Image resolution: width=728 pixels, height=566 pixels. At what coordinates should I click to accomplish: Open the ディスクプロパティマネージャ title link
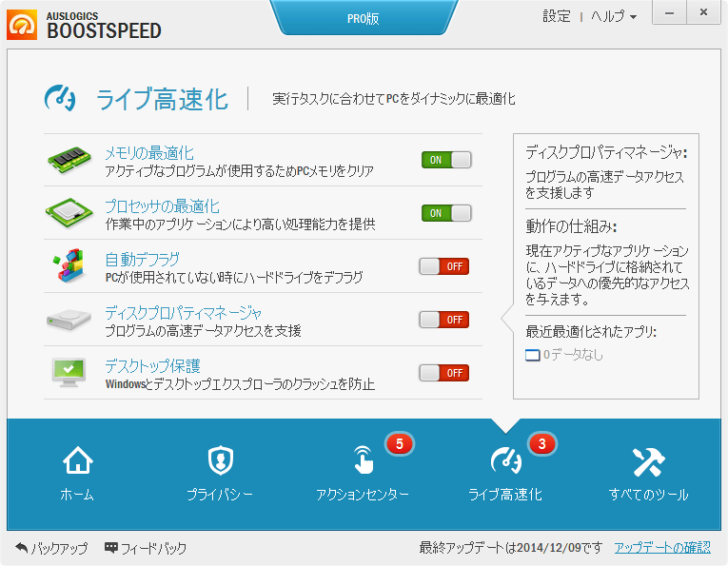(184, 313)
